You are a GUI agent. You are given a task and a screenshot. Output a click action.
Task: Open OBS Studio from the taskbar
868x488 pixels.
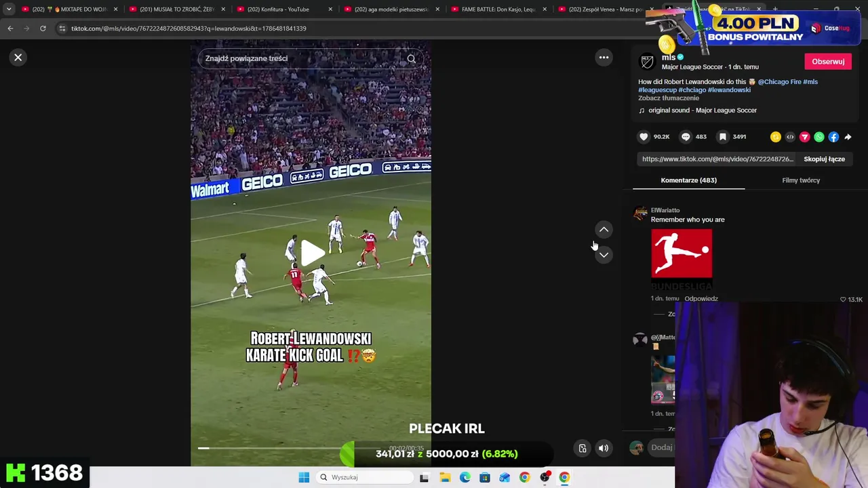coord(545,477)
